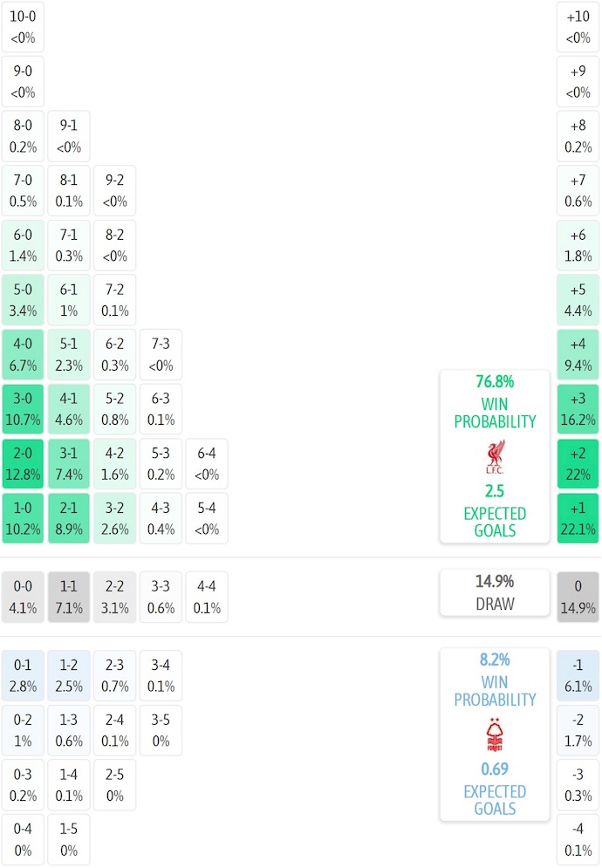The height and width of the screenshot is (868, 602).
Task: Click the 0 margin draw tile
Action: point(578,598)
